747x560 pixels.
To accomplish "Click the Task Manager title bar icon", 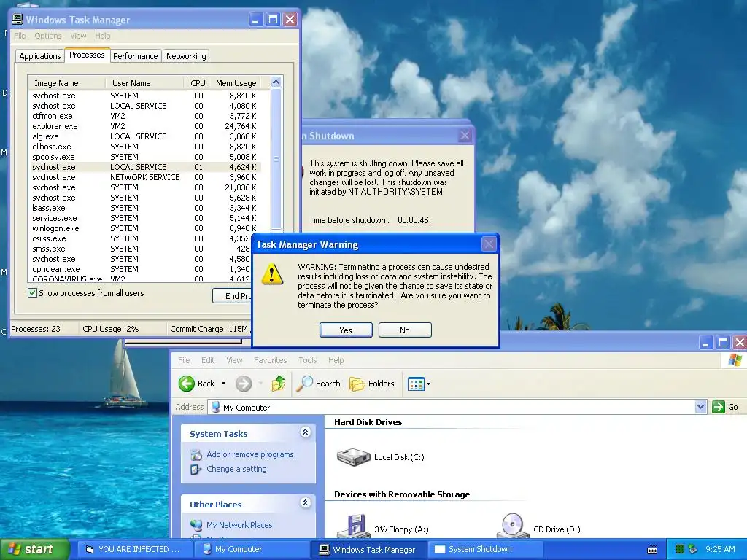I will [18, 19].
